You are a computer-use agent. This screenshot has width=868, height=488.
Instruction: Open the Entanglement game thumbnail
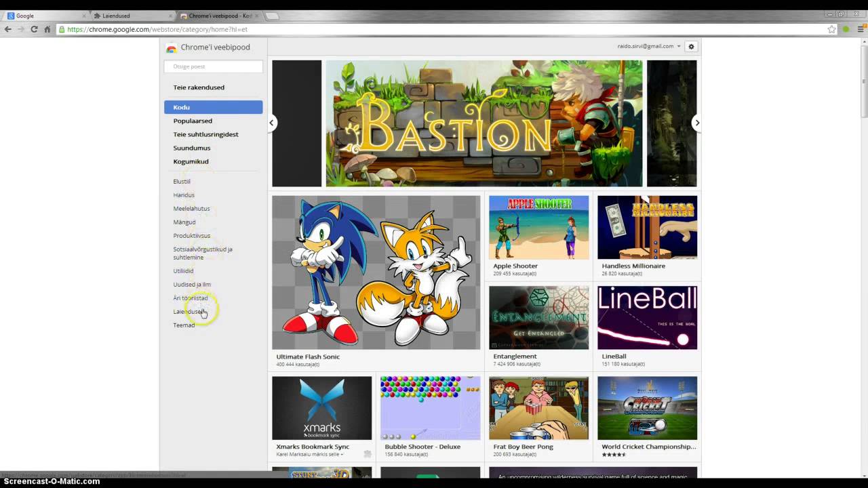click(x=539, y=317)
